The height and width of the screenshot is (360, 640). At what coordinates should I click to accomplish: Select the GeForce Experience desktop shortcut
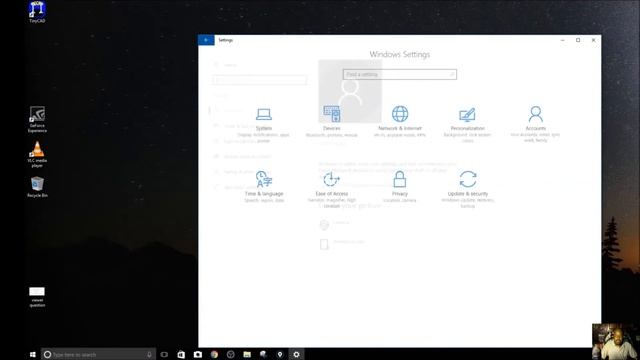[37, 119]
